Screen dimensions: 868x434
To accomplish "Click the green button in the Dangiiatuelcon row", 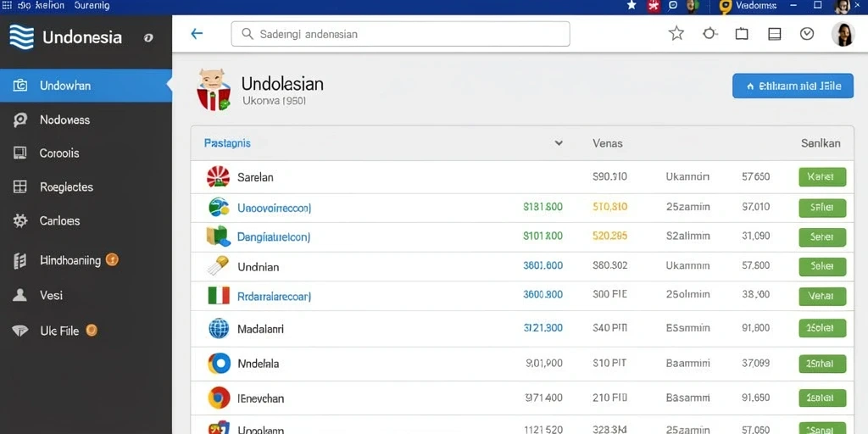I will 822,237.
